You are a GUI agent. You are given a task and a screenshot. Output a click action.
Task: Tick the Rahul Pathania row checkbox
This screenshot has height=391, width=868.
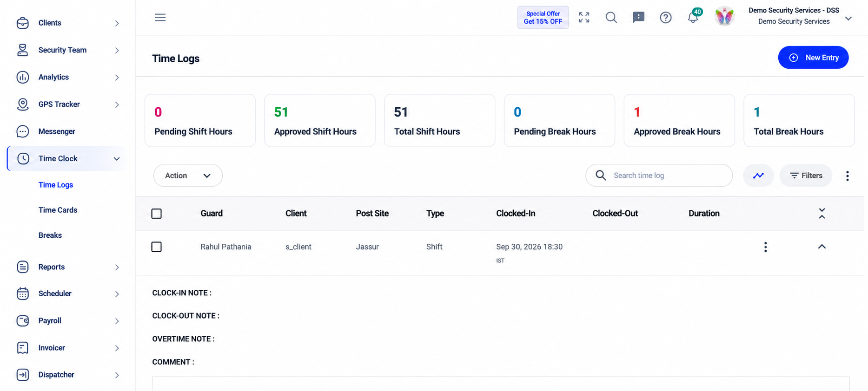point(157,247)
